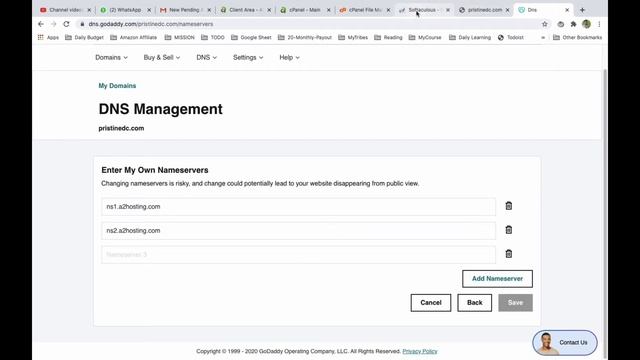The image size is (640, 360).
Task: Bookmark this page with the star icon
Action: click(544, 24)
